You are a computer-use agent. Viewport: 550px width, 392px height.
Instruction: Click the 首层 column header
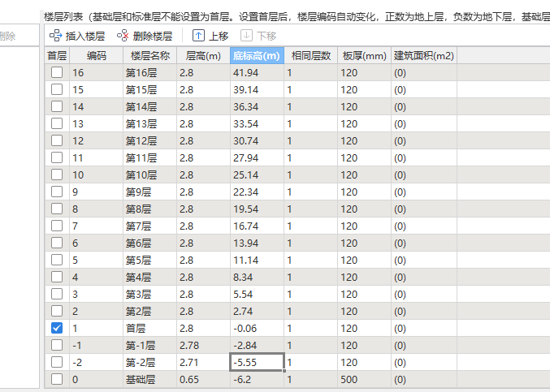57,55
